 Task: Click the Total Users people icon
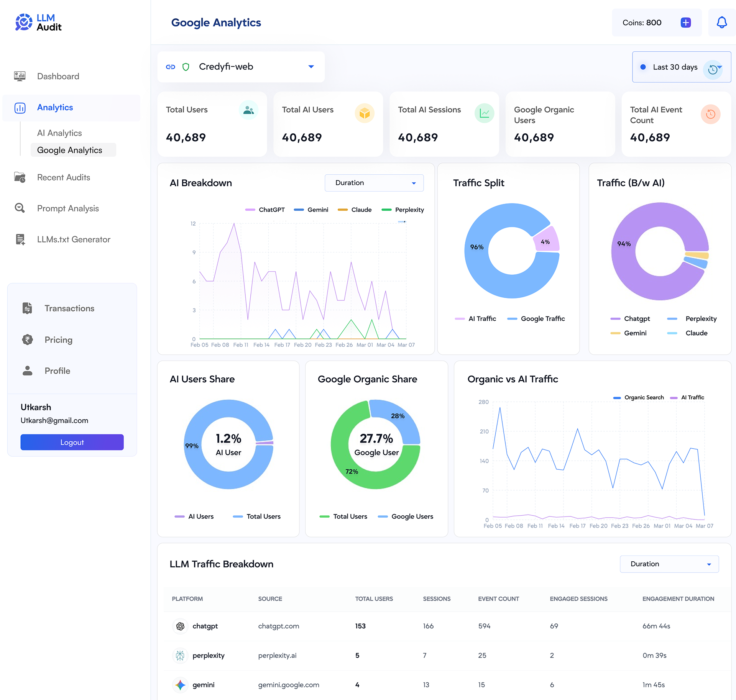coord(248,110)
